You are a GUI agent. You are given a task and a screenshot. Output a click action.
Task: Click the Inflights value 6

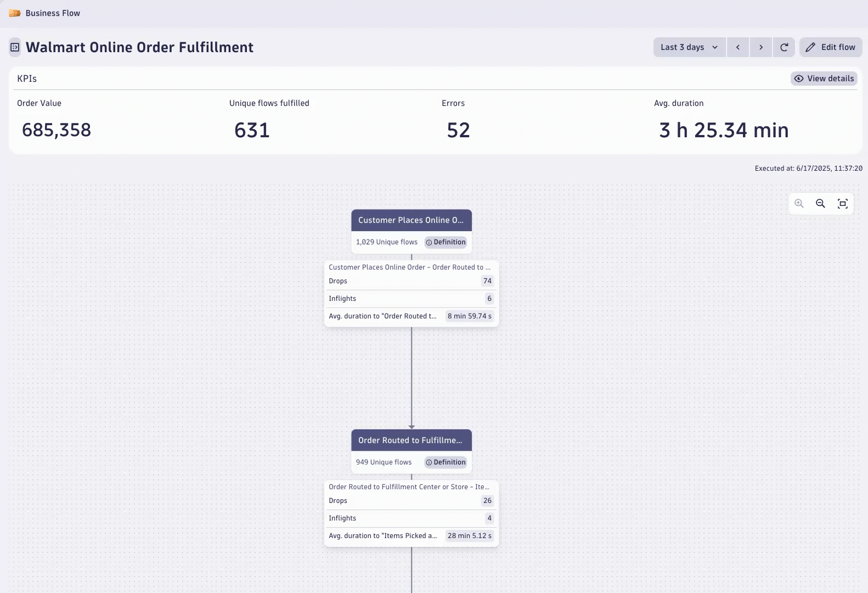[489, 299]
